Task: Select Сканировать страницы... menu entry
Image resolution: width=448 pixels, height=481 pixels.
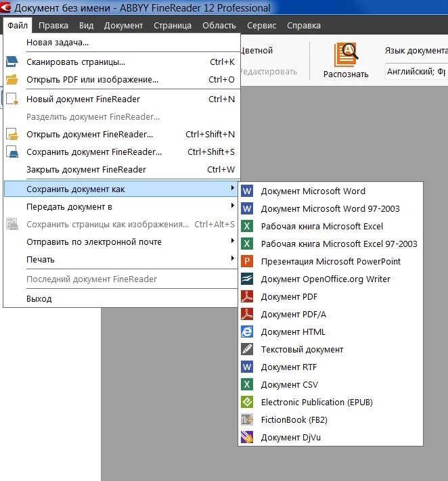Action: (121, 62)
